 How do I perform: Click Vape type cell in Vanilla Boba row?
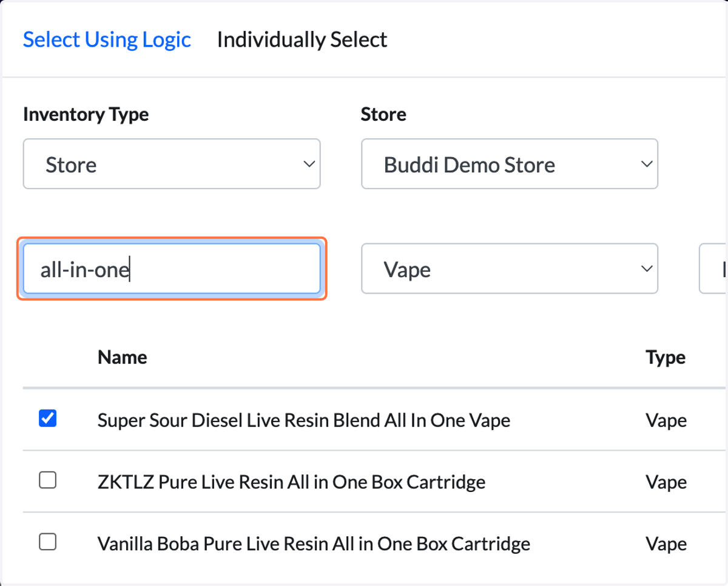click(666, 544)
